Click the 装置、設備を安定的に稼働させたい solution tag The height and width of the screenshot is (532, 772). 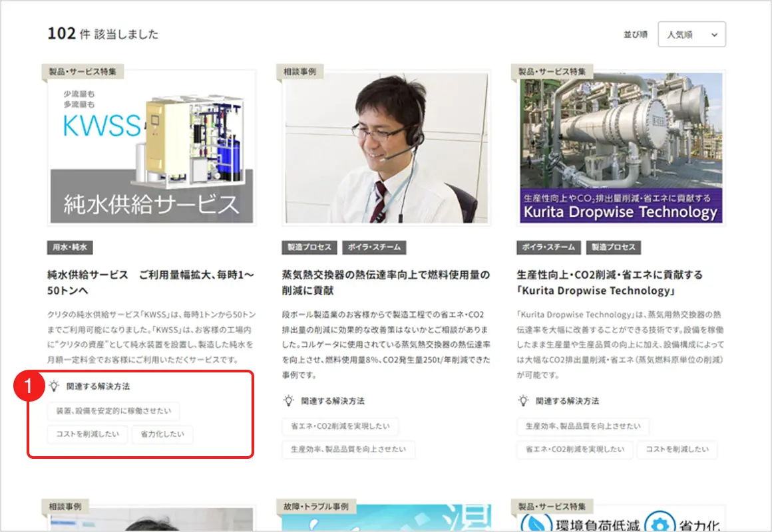click(x=113, y=411)
